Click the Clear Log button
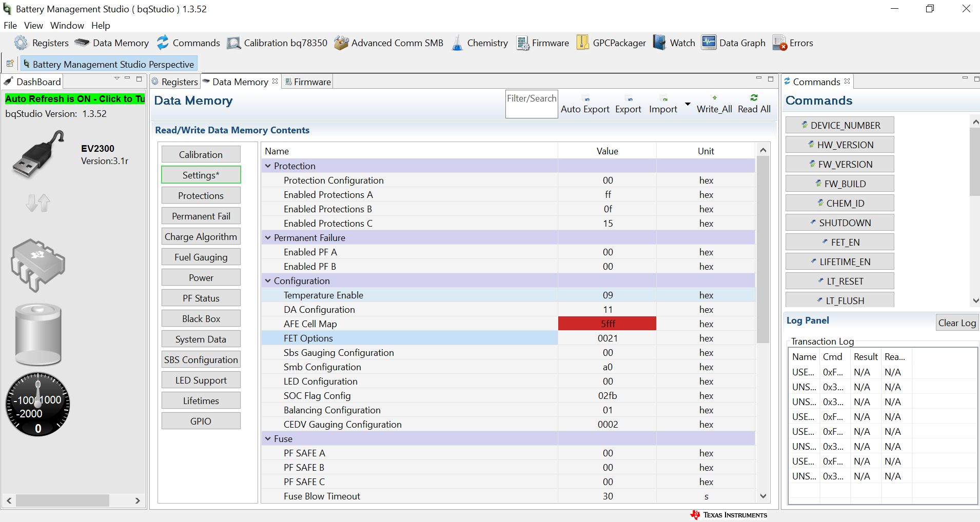Image resolution: width=980 pixels, height=522 pixels. coord(957,323)
